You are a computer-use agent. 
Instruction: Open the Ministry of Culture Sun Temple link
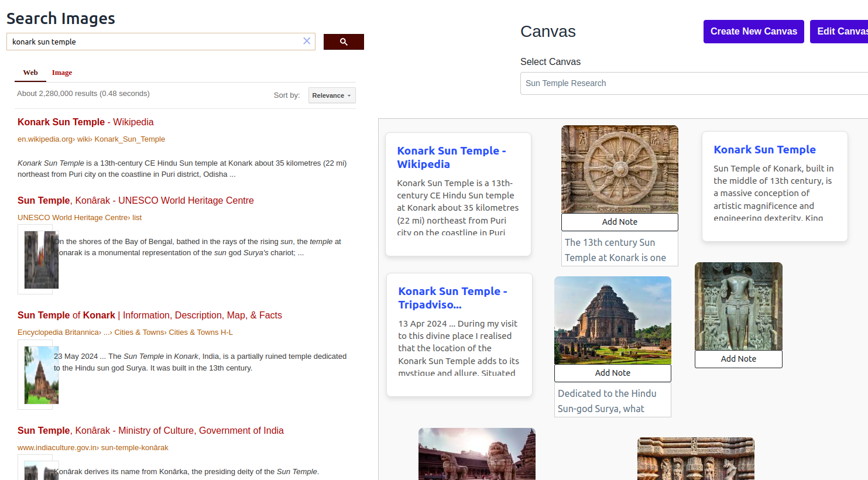pyautogui.click(x=150, y=430)
